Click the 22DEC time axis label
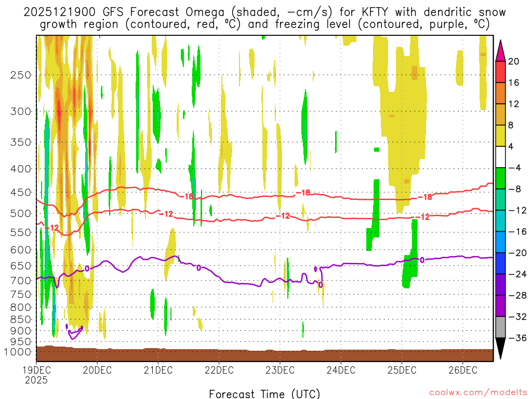Screen dimensions: 532x399 tap(219, 370)
